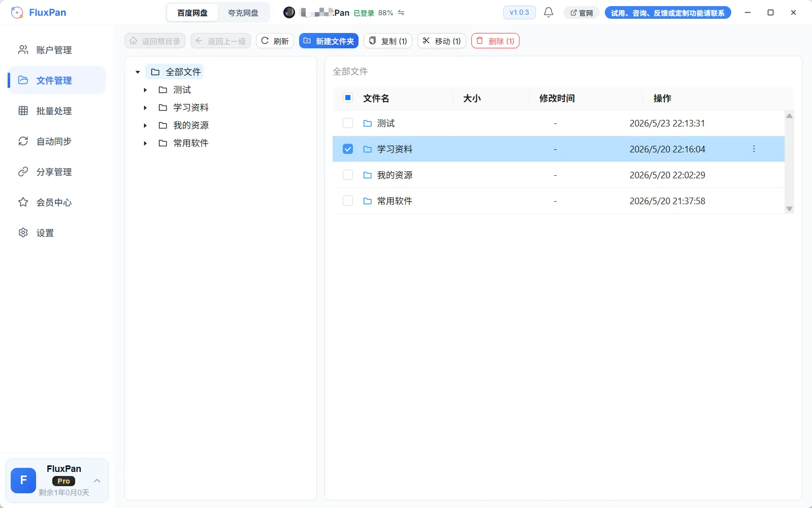Click the date 2026/5/23 22:13:31
812x508 pixels.
[667, 123]
